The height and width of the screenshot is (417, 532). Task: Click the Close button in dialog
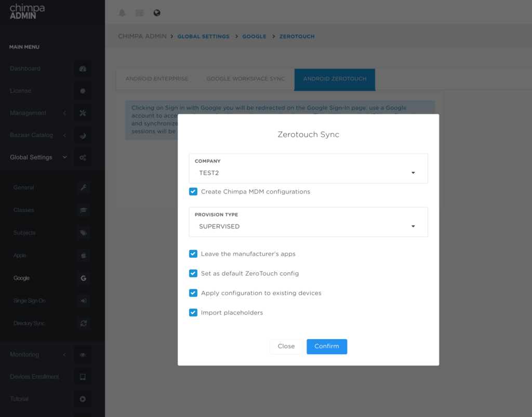pyautogui.click(x=286, y=346)
